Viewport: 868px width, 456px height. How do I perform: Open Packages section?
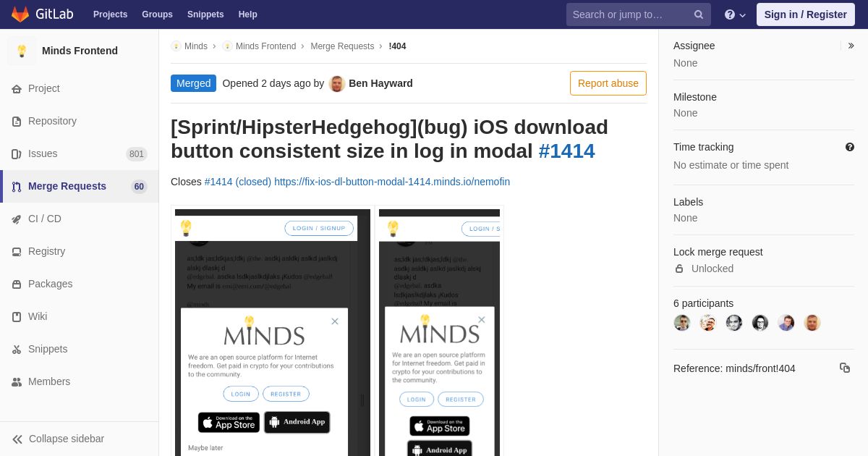pyautogui.click(x=51, y=284)
